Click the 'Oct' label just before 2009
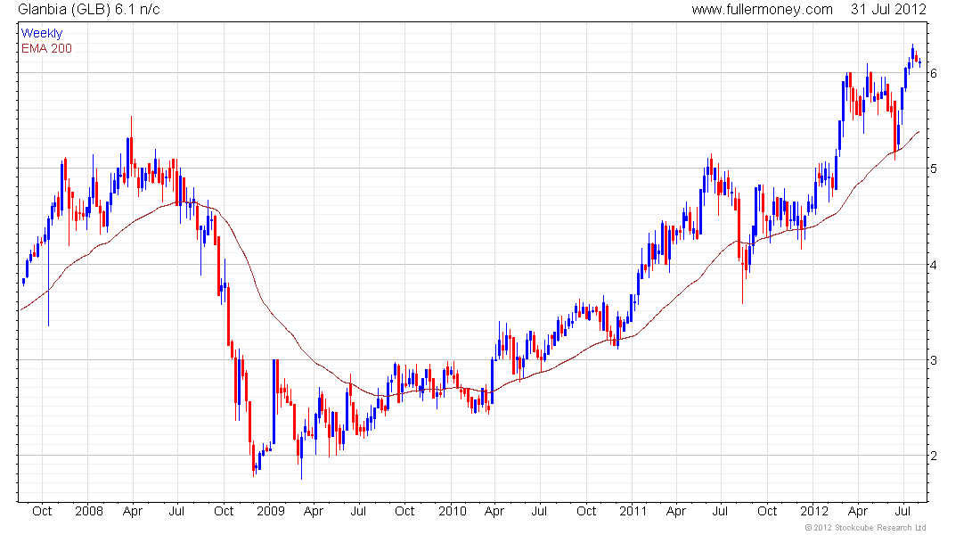 click(x=224, y=511)
